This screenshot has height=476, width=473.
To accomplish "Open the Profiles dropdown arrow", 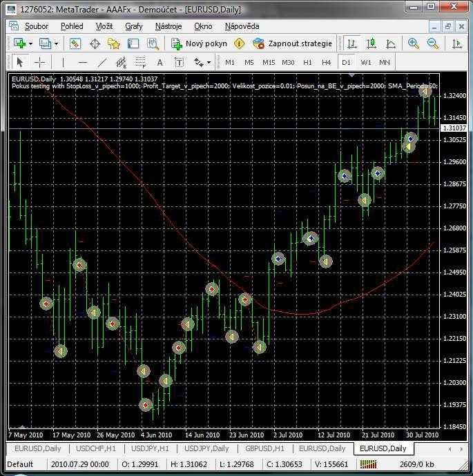I will 56,44.
